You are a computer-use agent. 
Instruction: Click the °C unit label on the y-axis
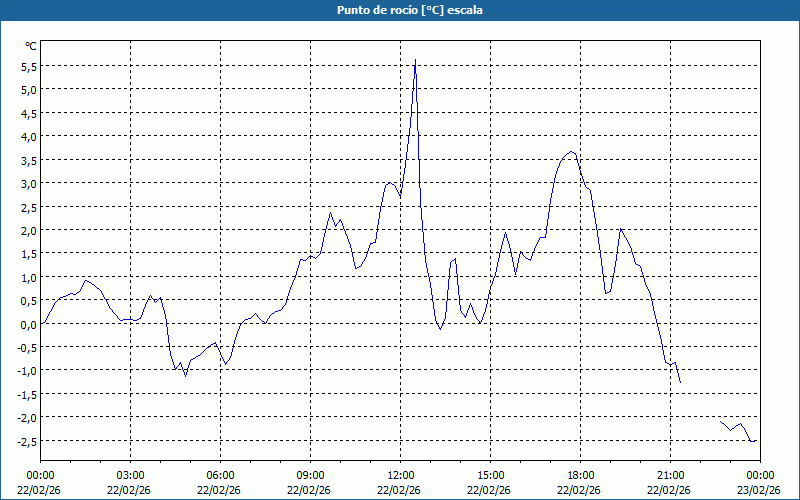[x=31, y=46]
